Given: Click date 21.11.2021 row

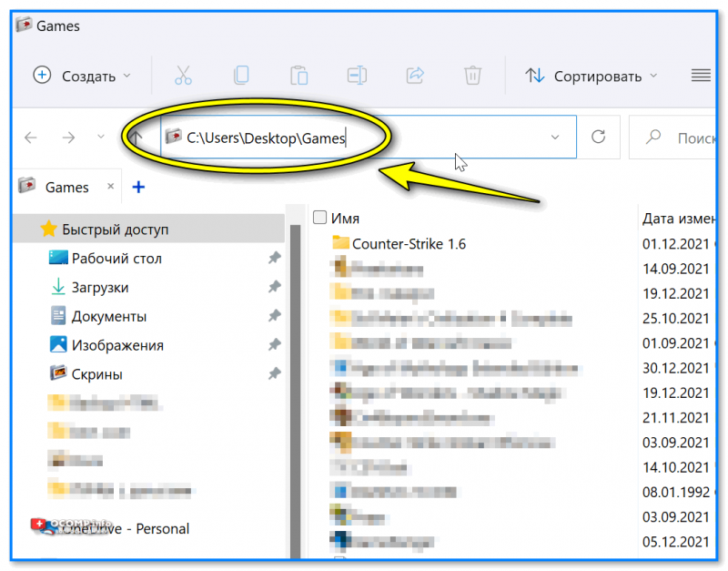Looking at the screenshot, I should (x=675, y=418).
